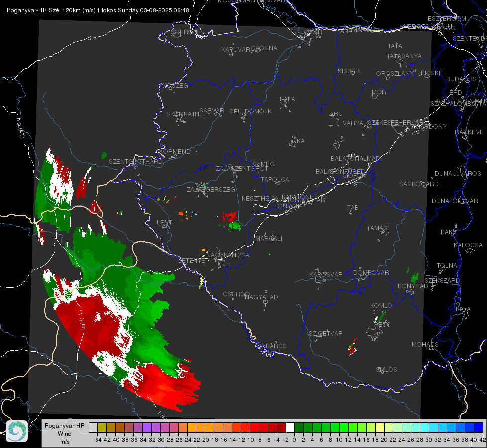Click the TAB city label
Image resolution: width=487 pixels, height=448 pixels.
click(x=353, y=208)
